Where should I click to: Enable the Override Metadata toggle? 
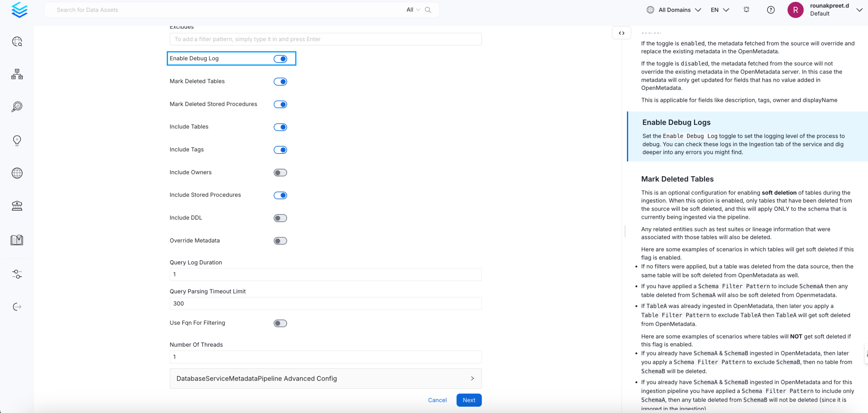[x=280, y=241]
